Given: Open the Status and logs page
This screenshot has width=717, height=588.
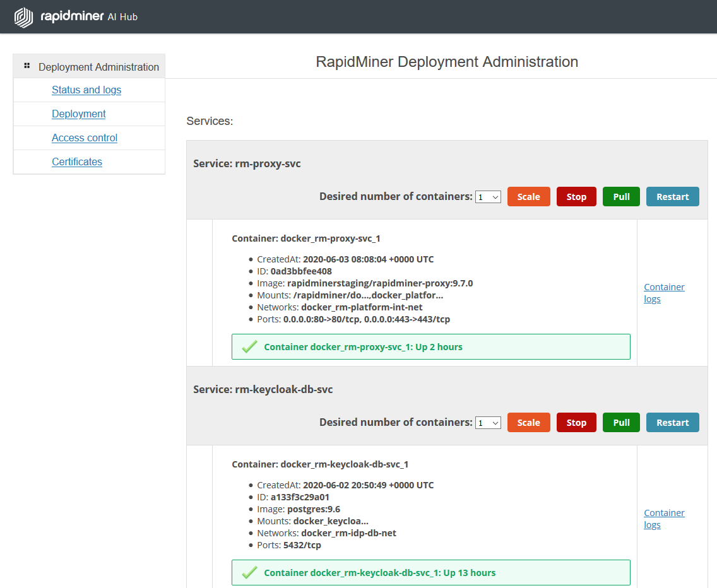Looking at the screenshot, I should pos(86,90).
